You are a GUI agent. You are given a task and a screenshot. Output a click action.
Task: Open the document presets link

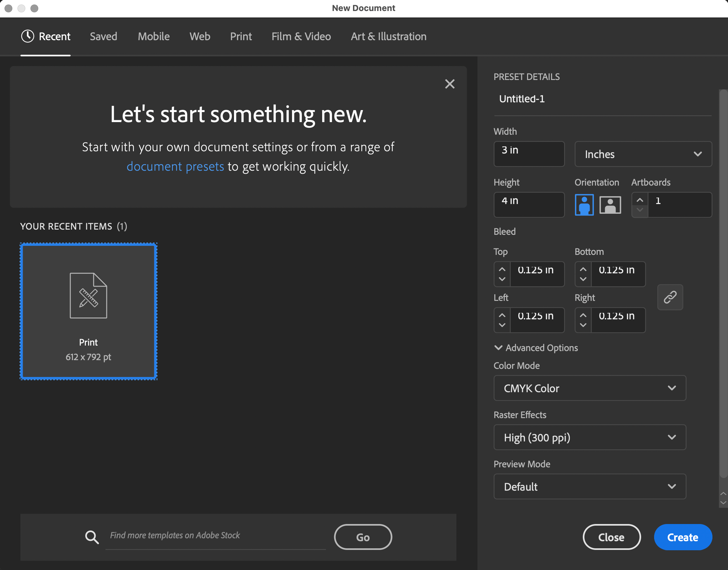coord(175,166)
